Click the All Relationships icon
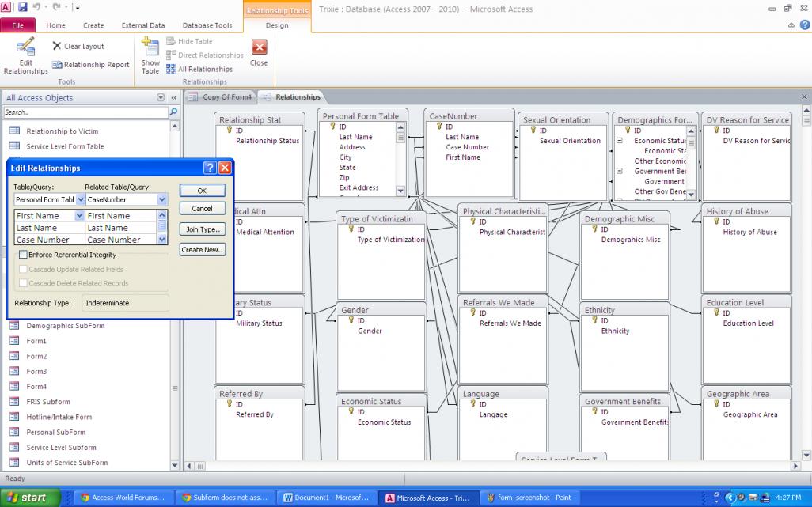 pyautogui.click(x=172, y=70)
